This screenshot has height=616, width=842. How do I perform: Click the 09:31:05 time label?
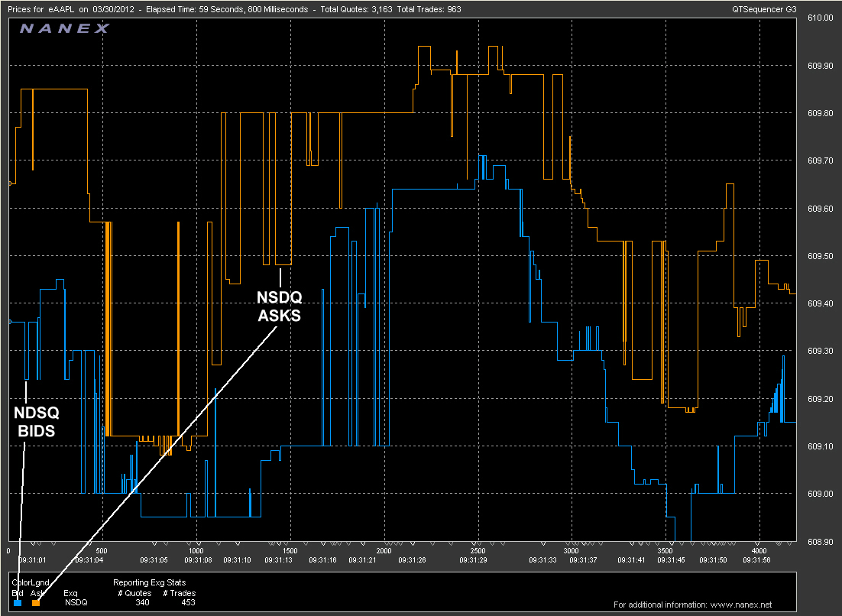pos(154,560)
